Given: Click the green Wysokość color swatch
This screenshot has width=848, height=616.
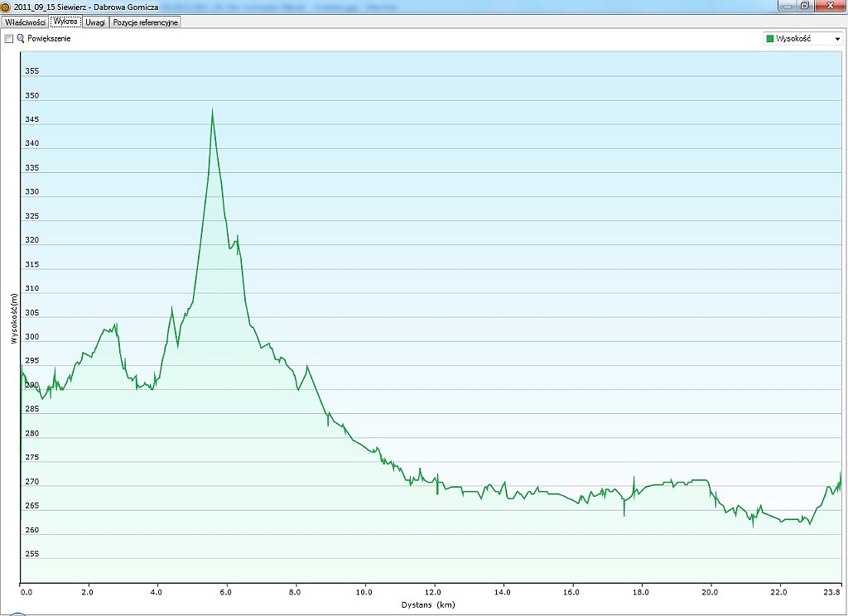Looking at the screenshot, I should click(770, 39).
